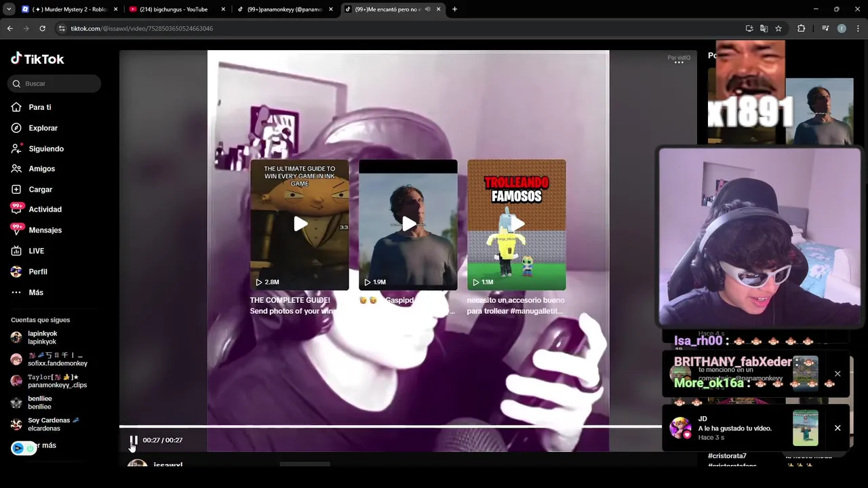Click the LIVE icon in sidebar
The image size is (868, 488).
[x=16, y=251]
